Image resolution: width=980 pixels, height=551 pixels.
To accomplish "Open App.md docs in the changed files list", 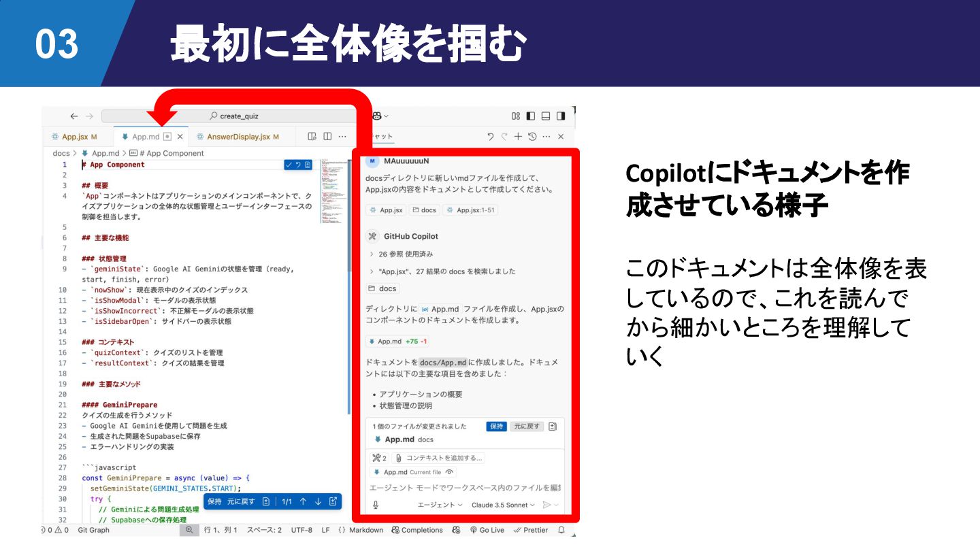I will tap(404, 439).
